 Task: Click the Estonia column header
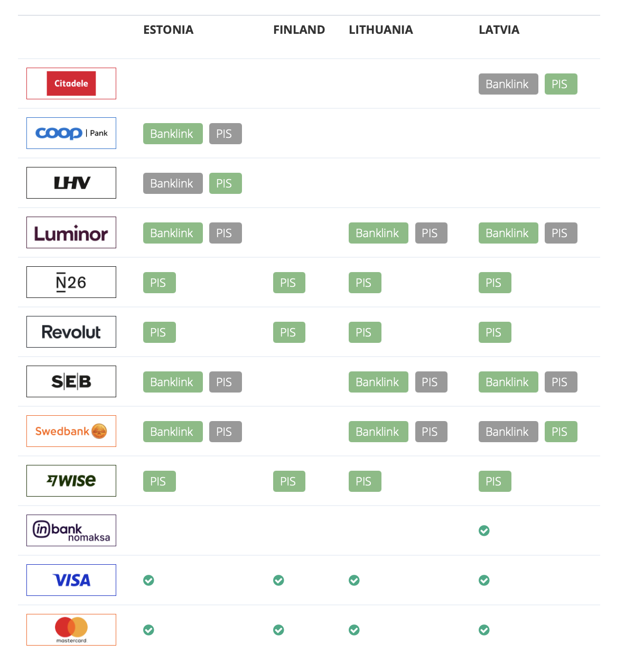point(169,30)
